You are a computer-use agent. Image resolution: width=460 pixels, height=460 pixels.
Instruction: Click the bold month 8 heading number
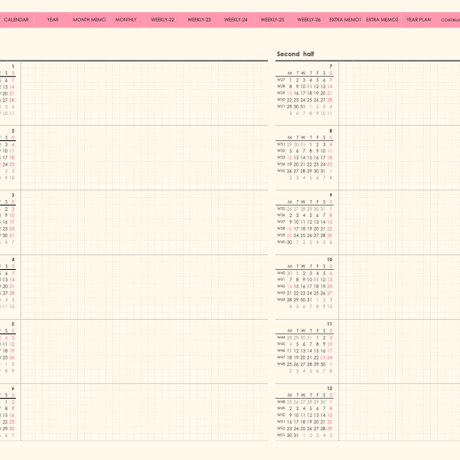pyautogui.click(x=331, y=131)
